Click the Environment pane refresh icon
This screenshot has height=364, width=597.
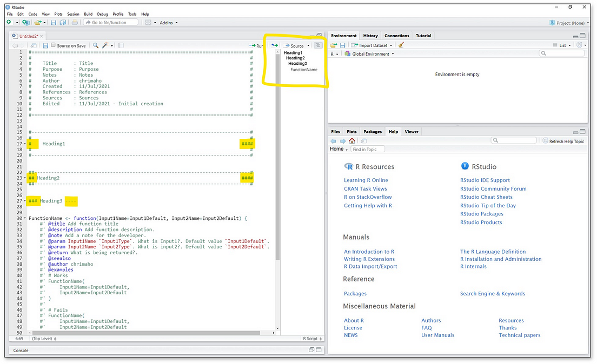coord(579,45)
